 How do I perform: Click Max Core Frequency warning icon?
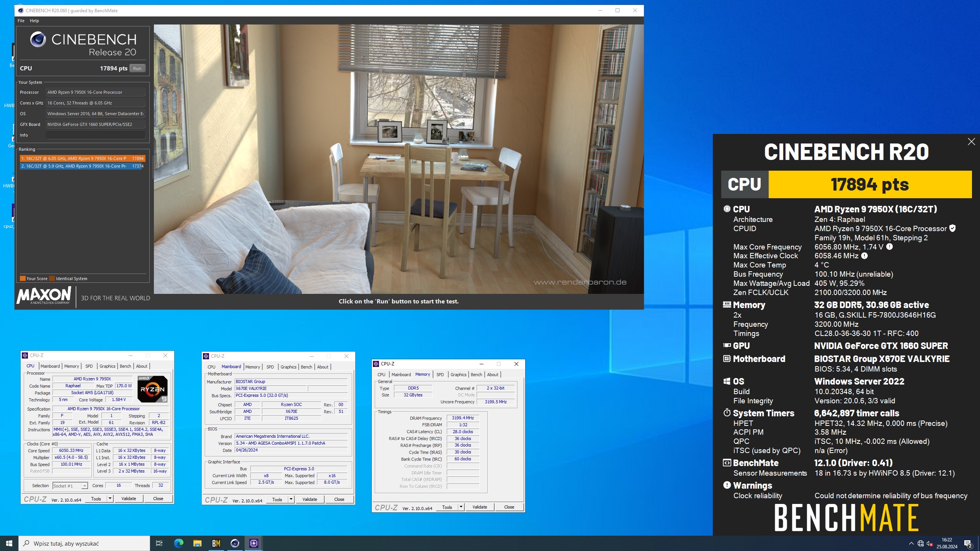click(890, 247)
